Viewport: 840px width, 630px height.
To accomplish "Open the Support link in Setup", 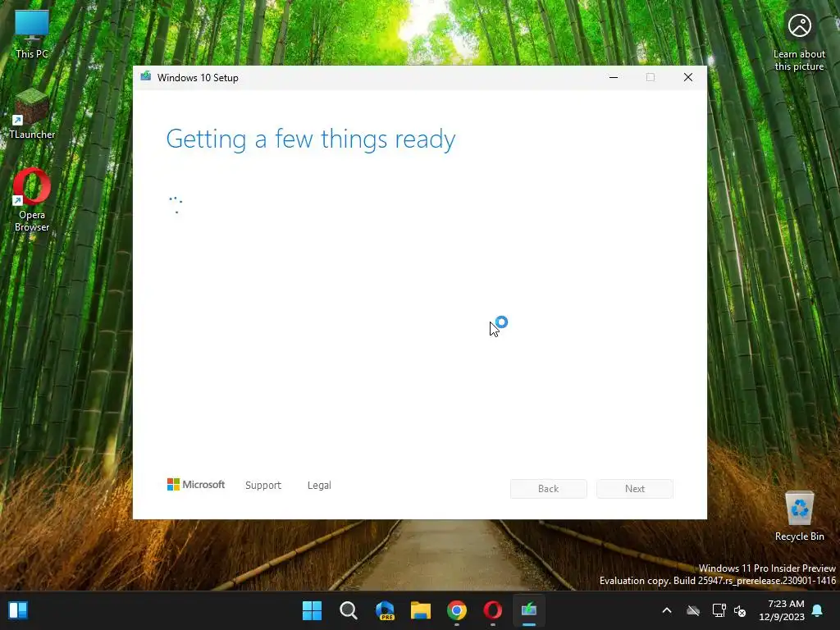I will 263,486.
